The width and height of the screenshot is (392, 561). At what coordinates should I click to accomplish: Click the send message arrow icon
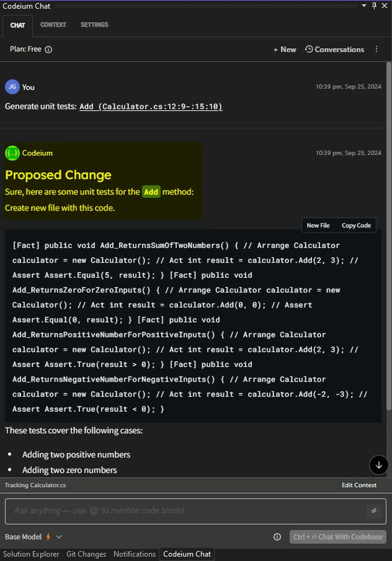click(x=374, y=511)
